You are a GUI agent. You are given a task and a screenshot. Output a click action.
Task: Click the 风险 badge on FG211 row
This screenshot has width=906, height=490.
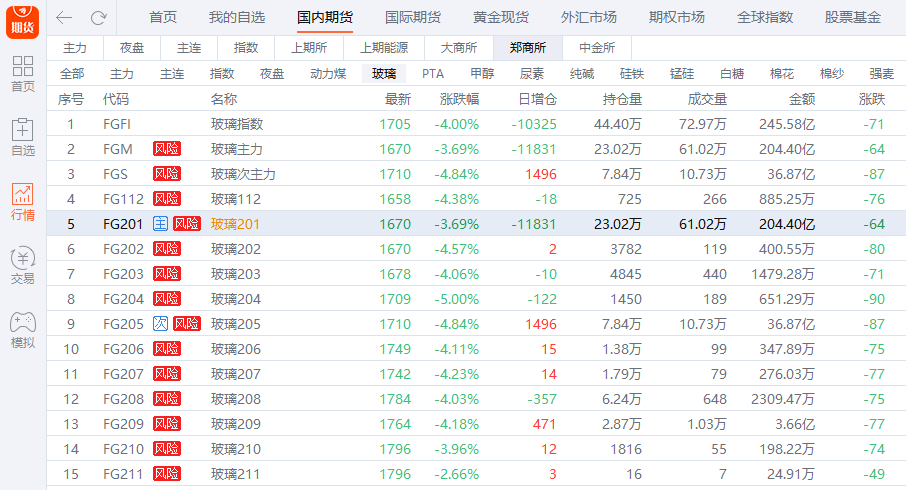(167, 474)
